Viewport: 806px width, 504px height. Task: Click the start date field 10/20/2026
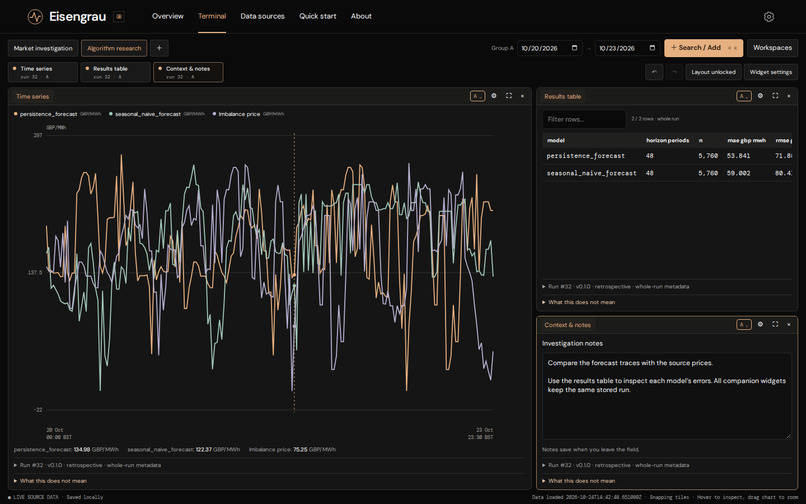pyautogui.click(x=549, y=48)
